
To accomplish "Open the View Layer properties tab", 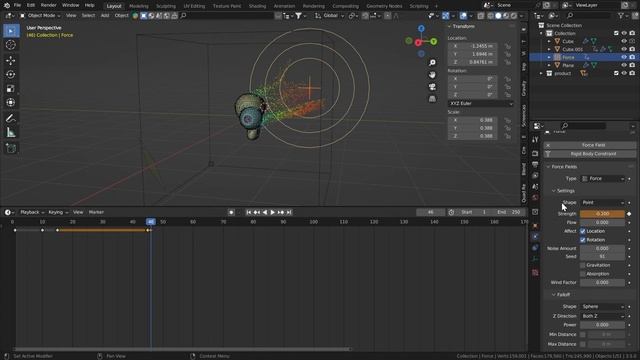I will pyautogui.click(x=535, y=176).
